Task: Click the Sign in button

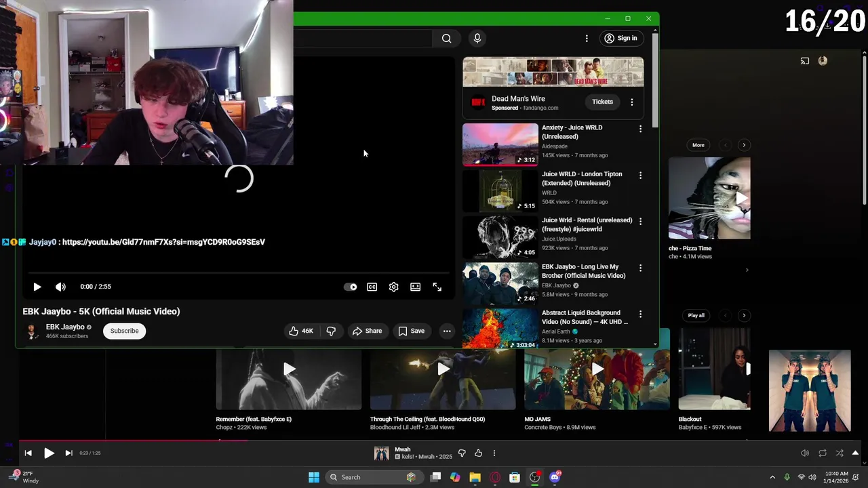Action: [621, 39]
